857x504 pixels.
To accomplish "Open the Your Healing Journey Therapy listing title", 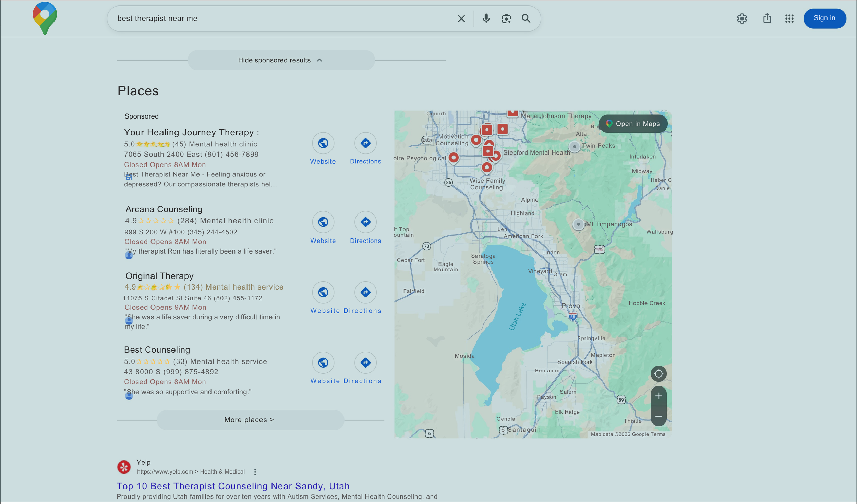I will [x=191, y=132].
